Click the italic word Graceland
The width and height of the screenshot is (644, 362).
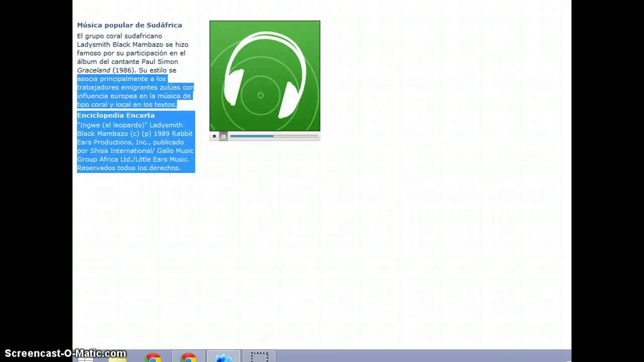(94, 70)
